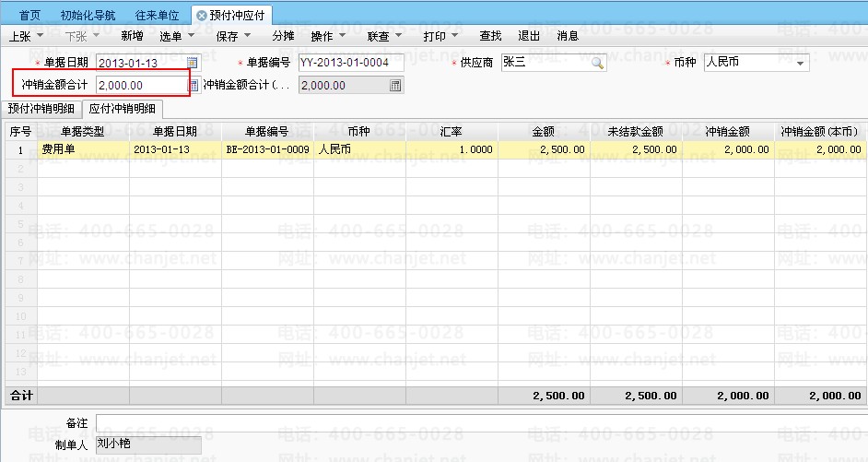Expand the 打印 dropdown arrow
Screen dimensions: 868x462
pos(455,35)
